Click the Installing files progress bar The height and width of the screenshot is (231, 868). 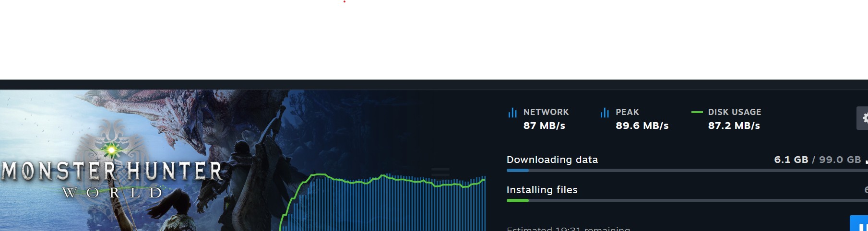tap(687, 200)
